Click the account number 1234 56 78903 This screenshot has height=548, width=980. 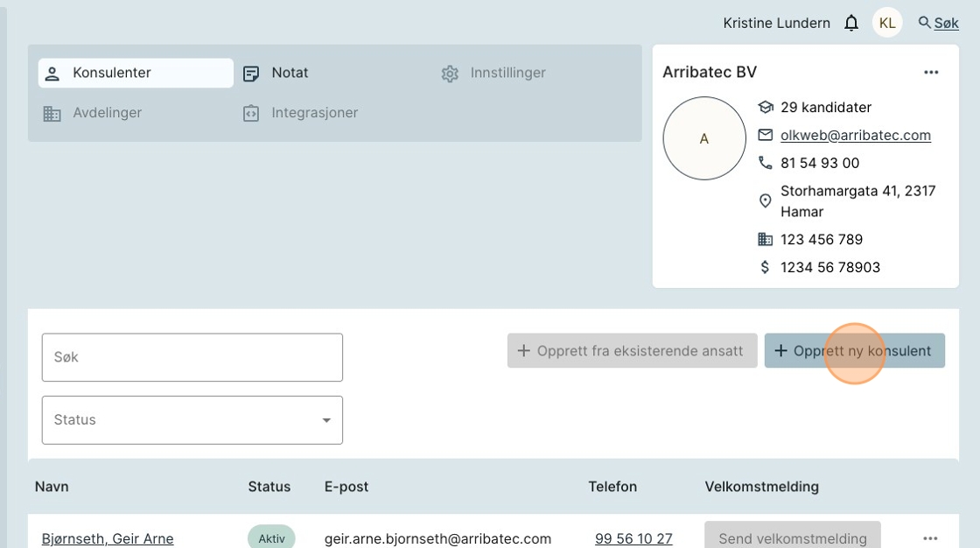click(x=830, y=267)
